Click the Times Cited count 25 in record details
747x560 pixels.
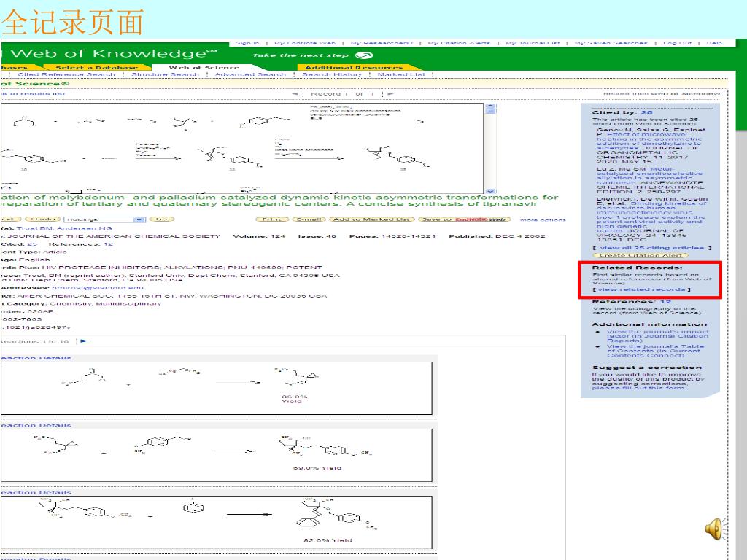(x=32, y=244)
